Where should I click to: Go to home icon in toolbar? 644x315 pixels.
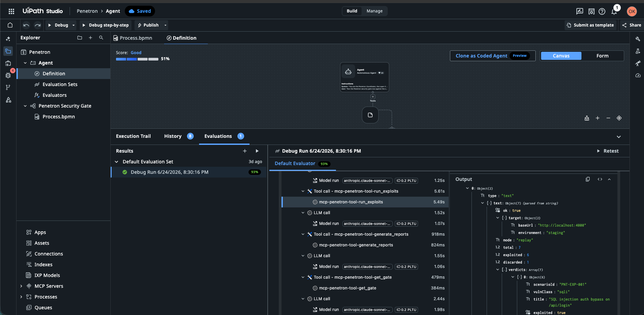[x=10, y=25]
